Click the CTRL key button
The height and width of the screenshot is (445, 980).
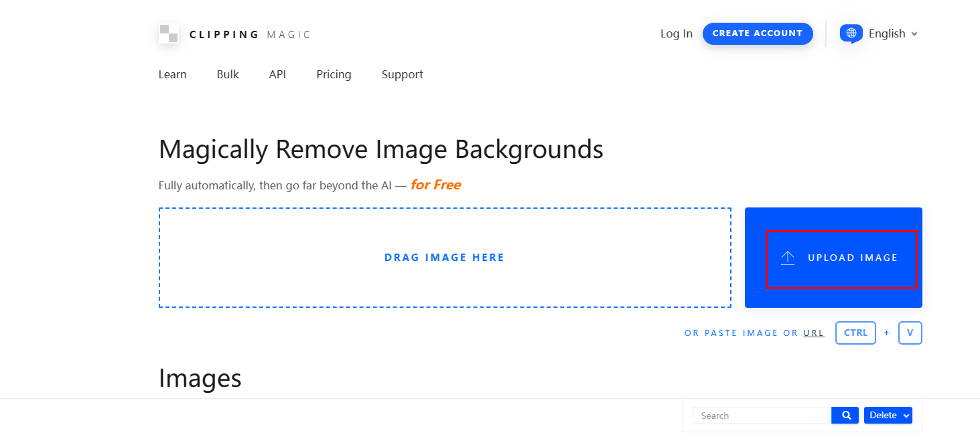pyautogui.click(x=855, y=333)
